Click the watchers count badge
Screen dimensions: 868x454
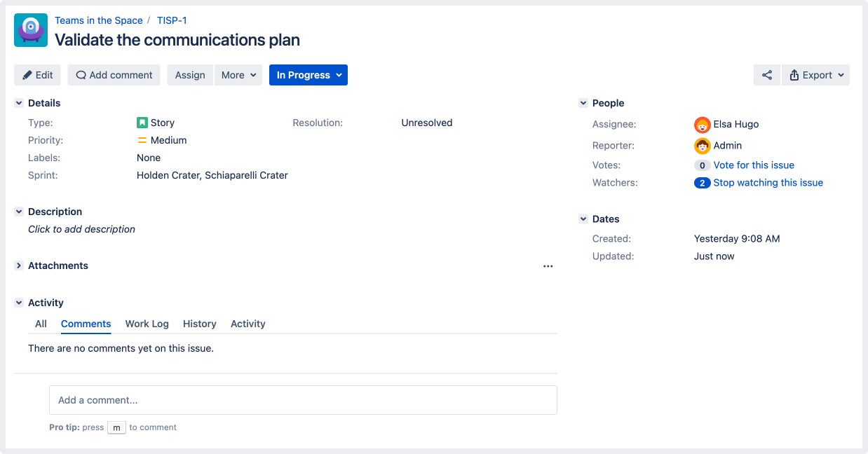pyautogui.click(x=703, y=183)
